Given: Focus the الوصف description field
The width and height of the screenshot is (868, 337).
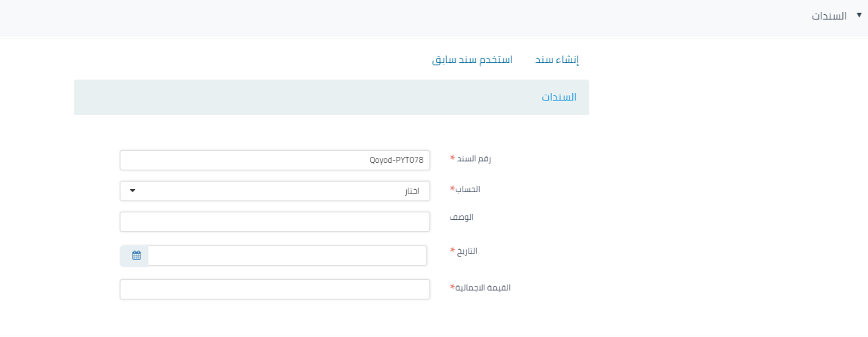Looking at the screenshot, I should [x=274, y=221].
